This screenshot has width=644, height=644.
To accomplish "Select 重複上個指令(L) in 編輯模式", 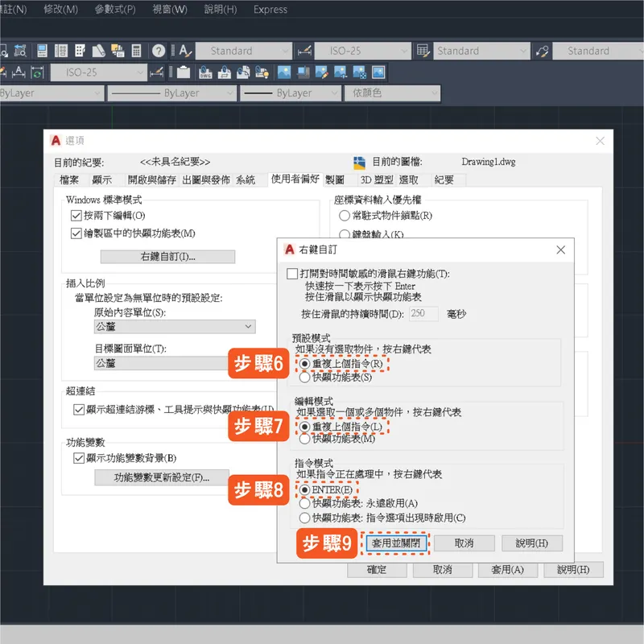I will (304, 427).
